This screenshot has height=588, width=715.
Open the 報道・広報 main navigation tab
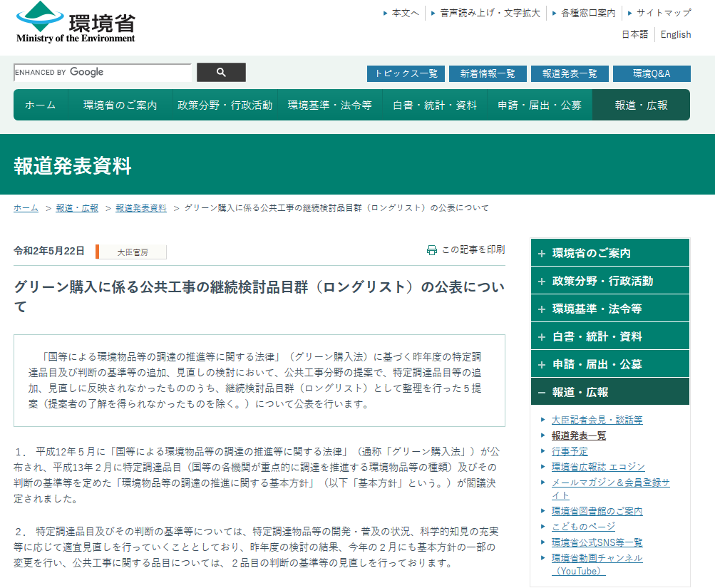tap(641, 105)
